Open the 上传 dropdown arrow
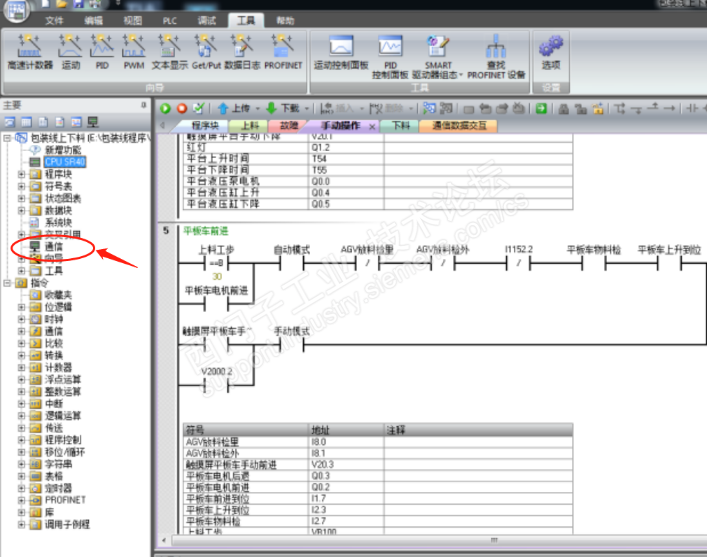 click(257, 109)
